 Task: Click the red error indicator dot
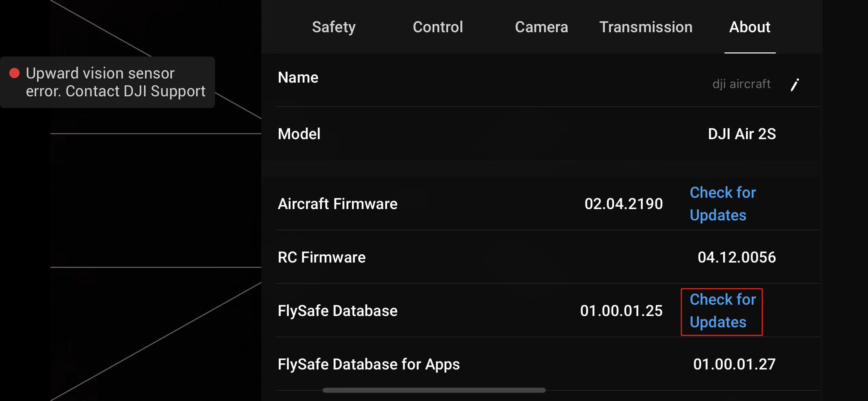click(x=14, y=73)
